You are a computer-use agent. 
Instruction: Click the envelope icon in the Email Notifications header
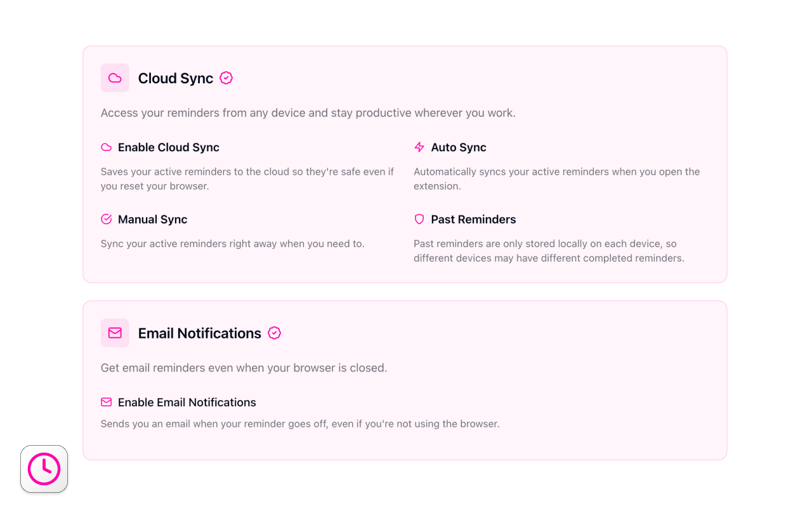(115, 333)
